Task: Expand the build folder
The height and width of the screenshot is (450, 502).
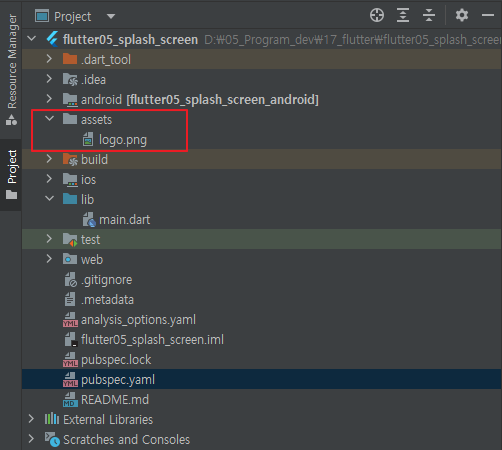Action: point(49,159)
